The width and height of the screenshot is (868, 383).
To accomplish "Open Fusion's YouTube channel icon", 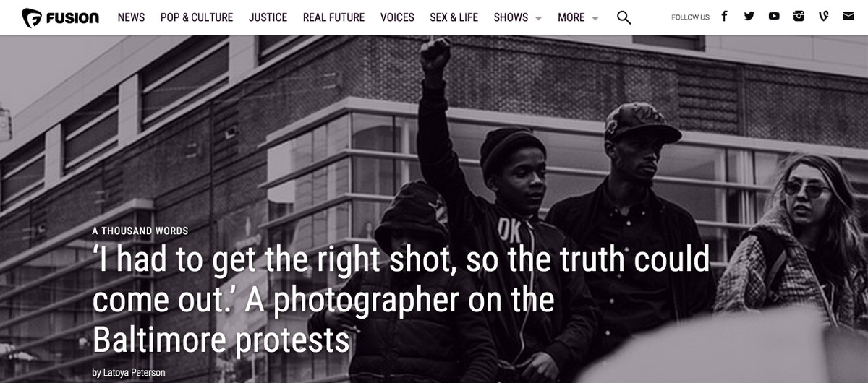I will 774,17.
